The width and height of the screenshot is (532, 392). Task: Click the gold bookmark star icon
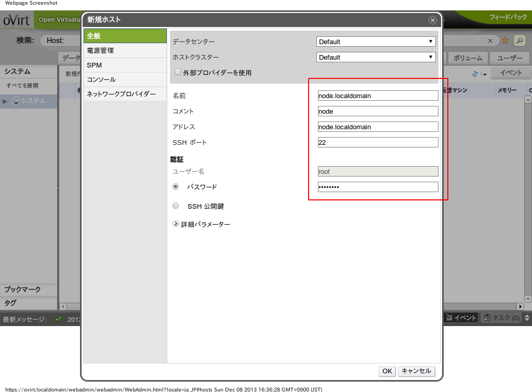tap(504, 40)
